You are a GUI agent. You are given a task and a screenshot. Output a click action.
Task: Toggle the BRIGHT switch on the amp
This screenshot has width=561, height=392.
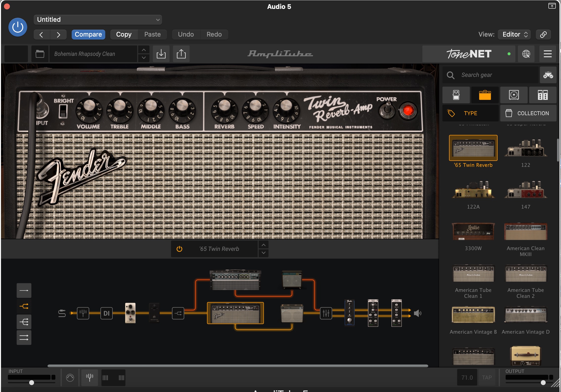click(63, 111)
